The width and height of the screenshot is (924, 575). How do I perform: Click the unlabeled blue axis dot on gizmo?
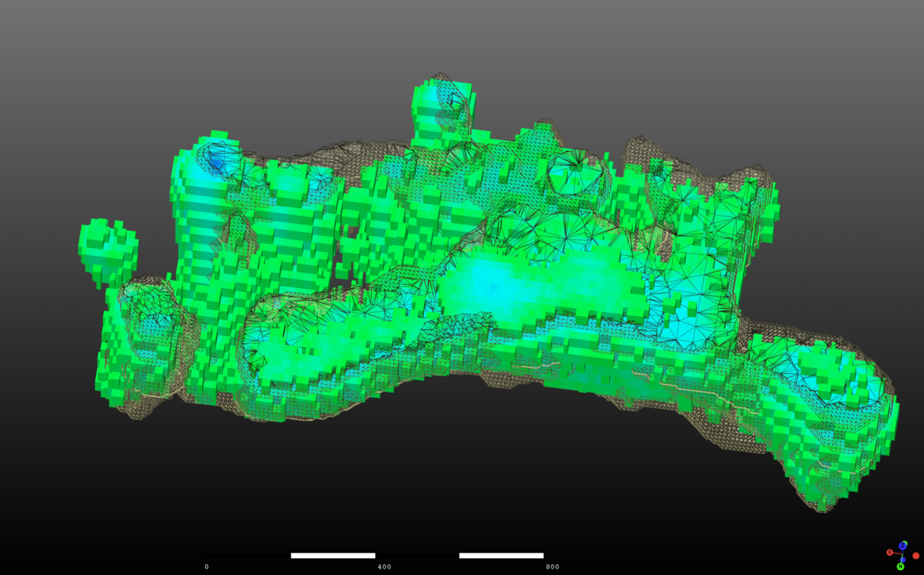(902, 560)
